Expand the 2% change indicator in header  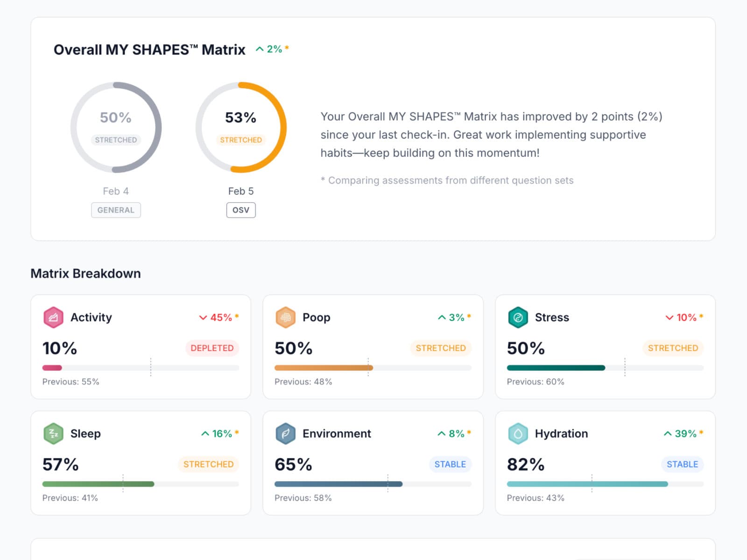(271, 48)
